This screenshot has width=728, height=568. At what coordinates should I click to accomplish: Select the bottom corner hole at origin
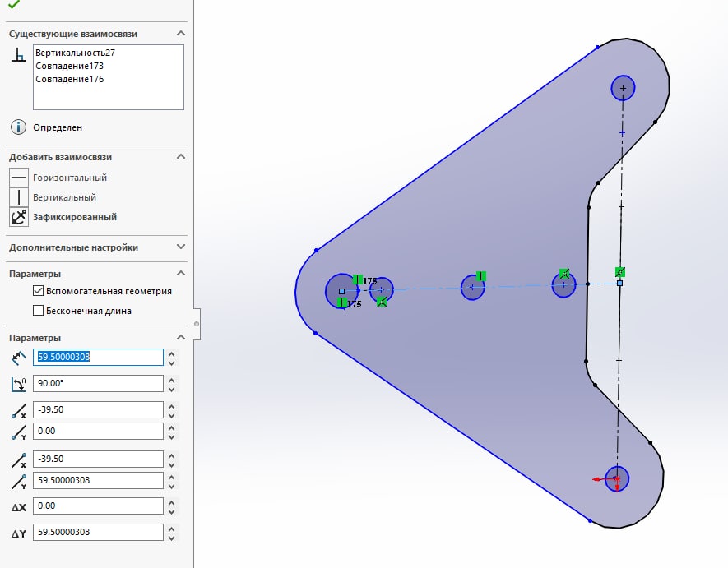(x=617, y=478)
